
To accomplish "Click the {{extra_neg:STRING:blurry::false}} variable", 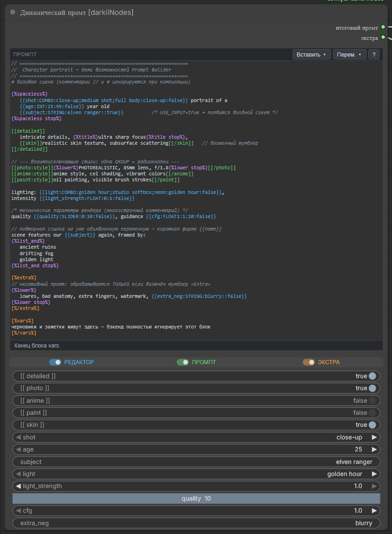I will (199, 296).
